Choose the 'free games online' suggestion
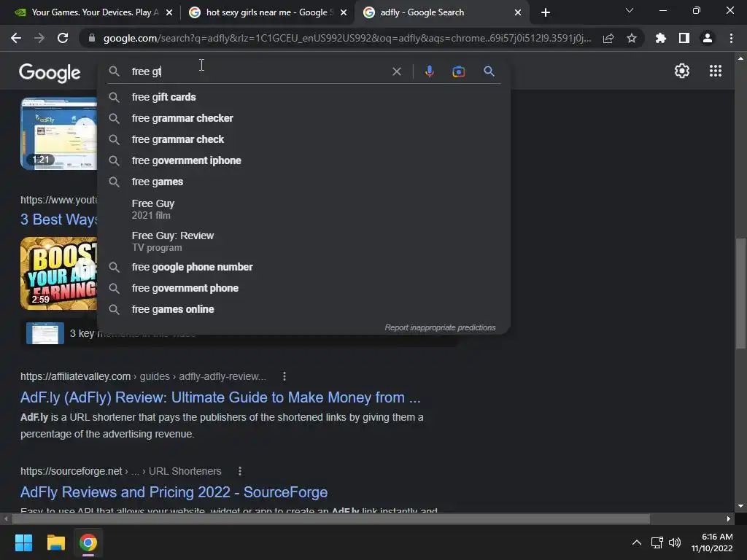747x560 pixels. [303, 309]
